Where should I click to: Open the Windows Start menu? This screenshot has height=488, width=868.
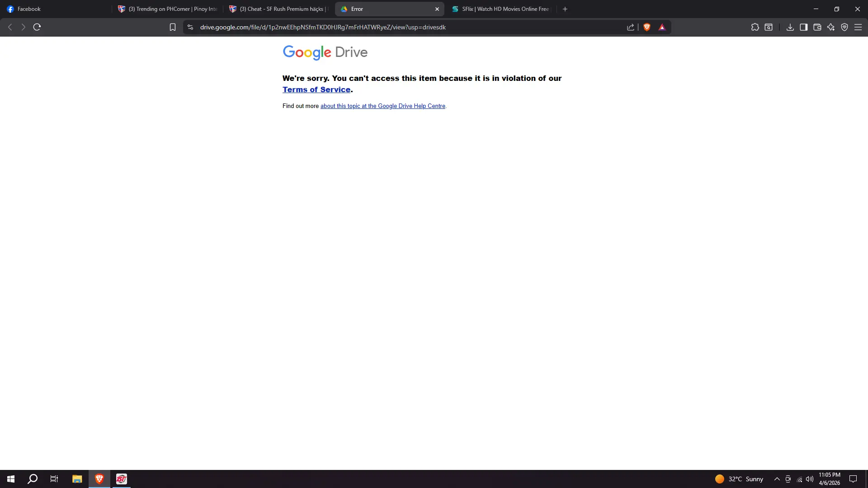pos(11,479)
